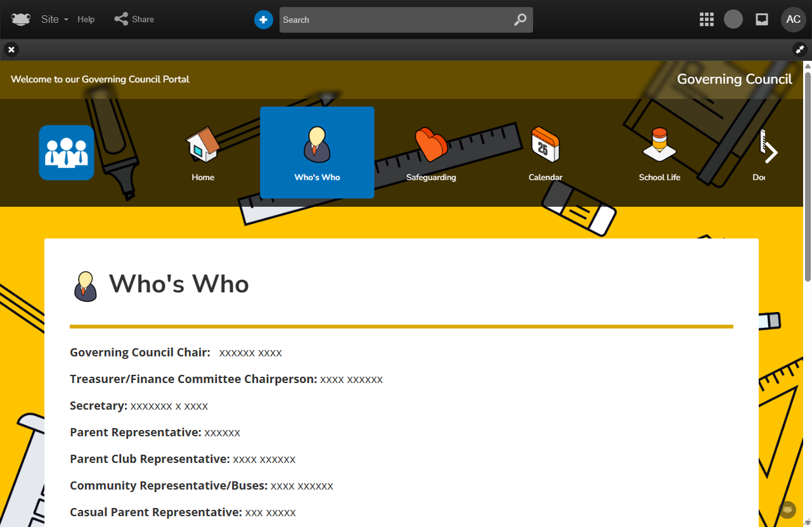
Task: Open the notifications inbox icon
Action: point(762,20)
